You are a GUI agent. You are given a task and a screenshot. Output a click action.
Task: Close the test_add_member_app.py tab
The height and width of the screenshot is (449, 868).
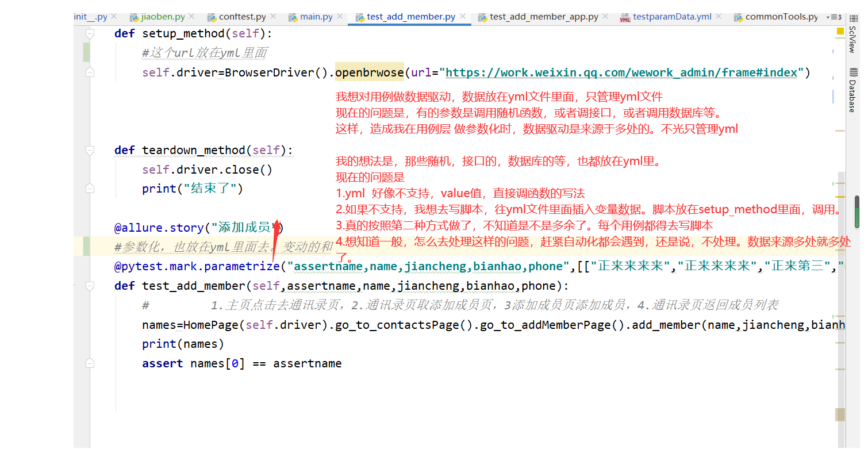[605, 17]
